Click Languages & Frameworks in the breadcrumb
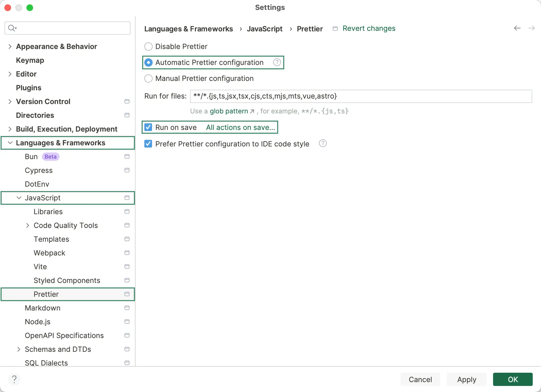 pos(188,29)
